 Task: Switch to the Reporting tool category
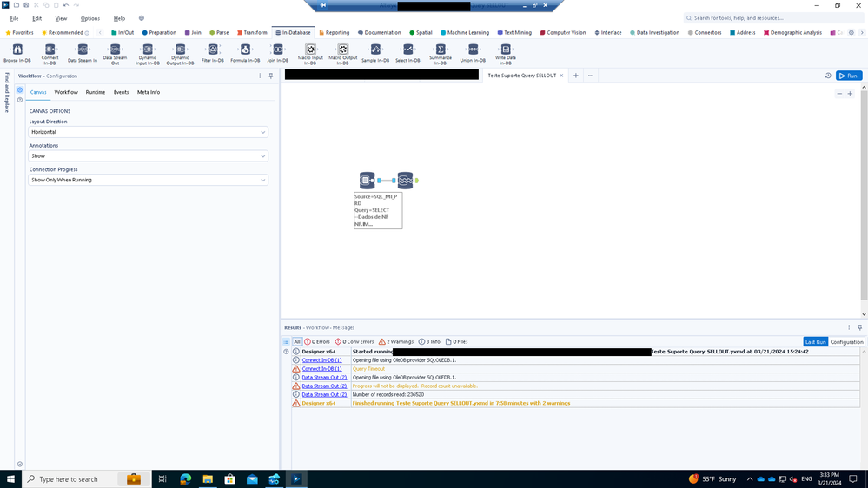[334, 33]
